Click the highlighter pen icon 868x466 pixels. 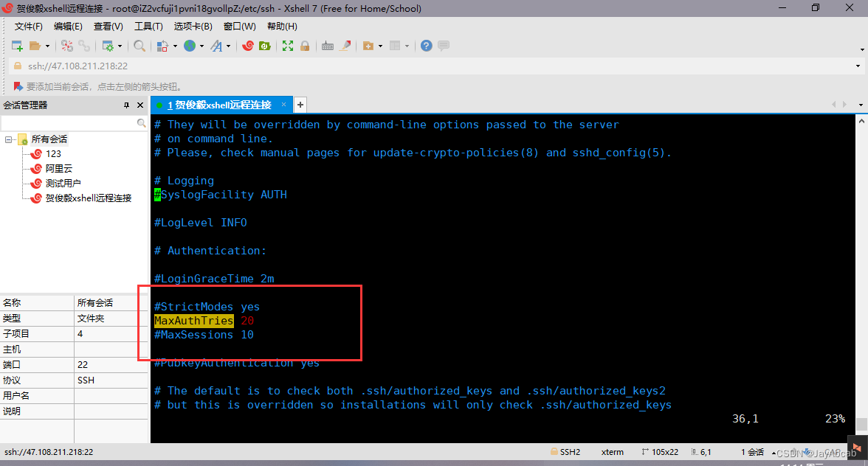pos(345,46)
